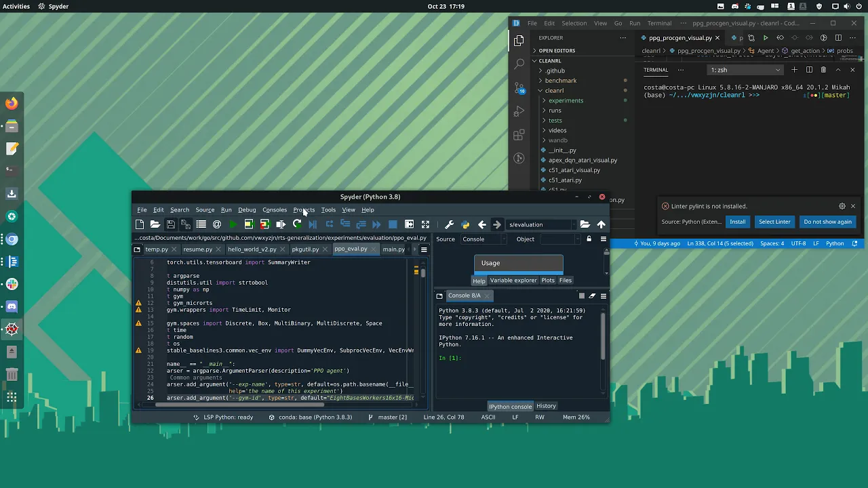Kill the VS Code terminal with trash icon

[823, 70]
